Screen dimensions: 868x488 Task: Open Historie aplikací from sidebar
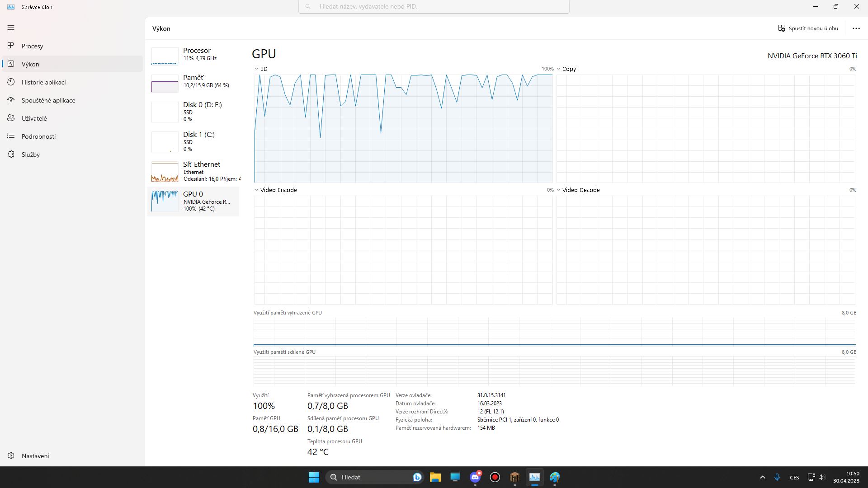pos(43,82)
